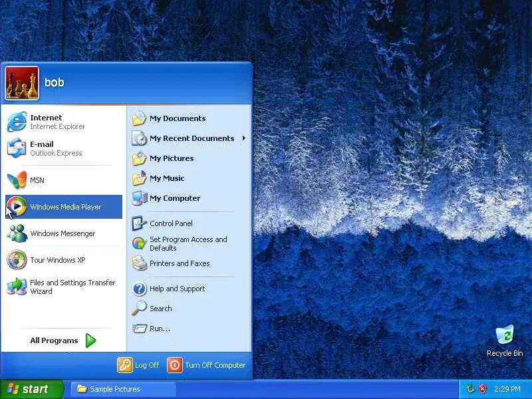This screenshot has height=399, width=532.
Task: Click bob's chess user picture
Action: 22,83
